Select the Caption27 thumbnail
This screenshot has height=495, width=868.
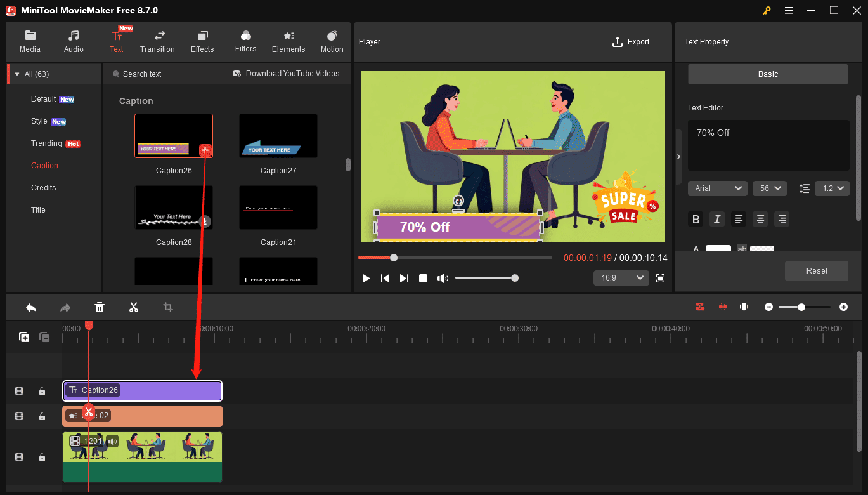click(x=278, y=136)
